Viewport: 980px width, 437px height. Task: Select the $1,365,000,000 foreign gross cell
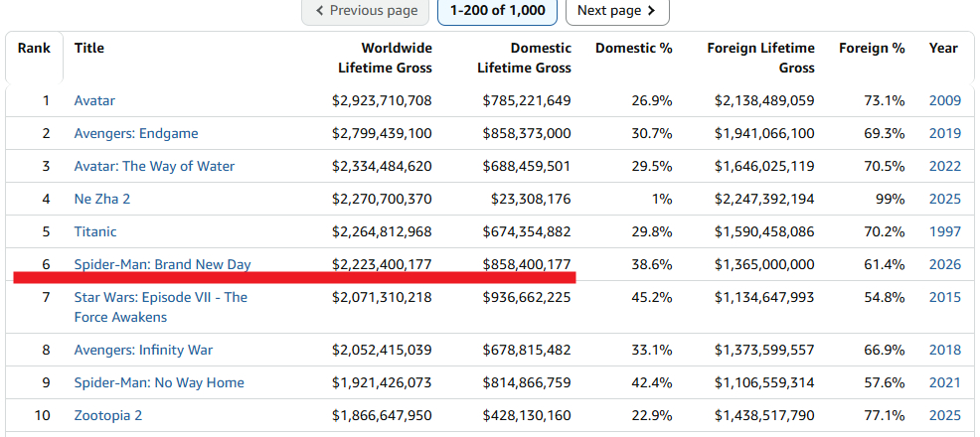(765, 264)
